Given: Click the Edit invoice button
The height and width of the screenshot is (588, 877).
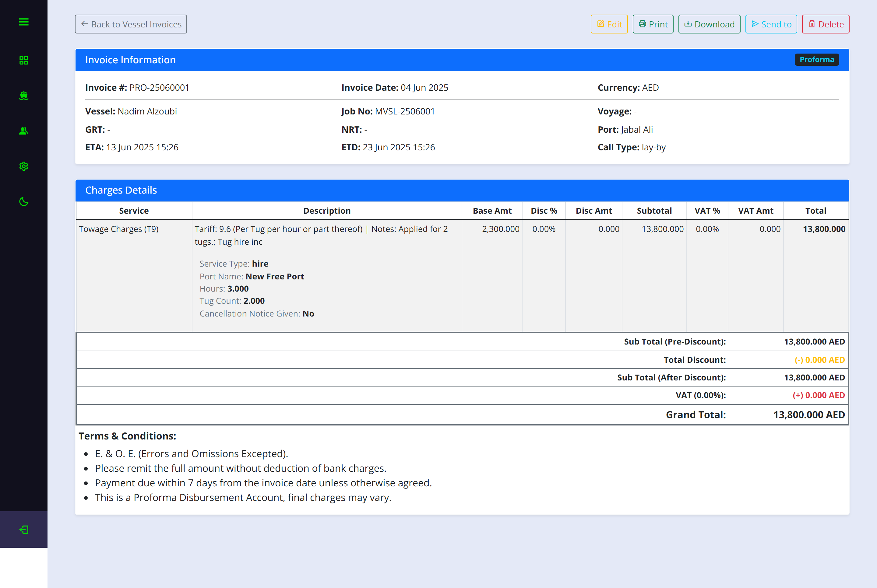Looking at the screenshot, I should pyautogui.click(x=609, y=24).
